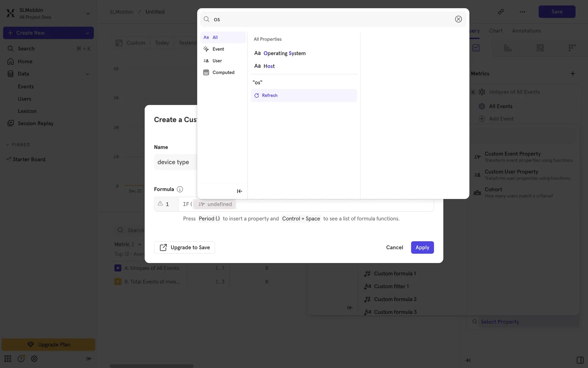Expand the Create New dropdown
This screenshot has height=368, width=588.
click(x=87, y=33)
